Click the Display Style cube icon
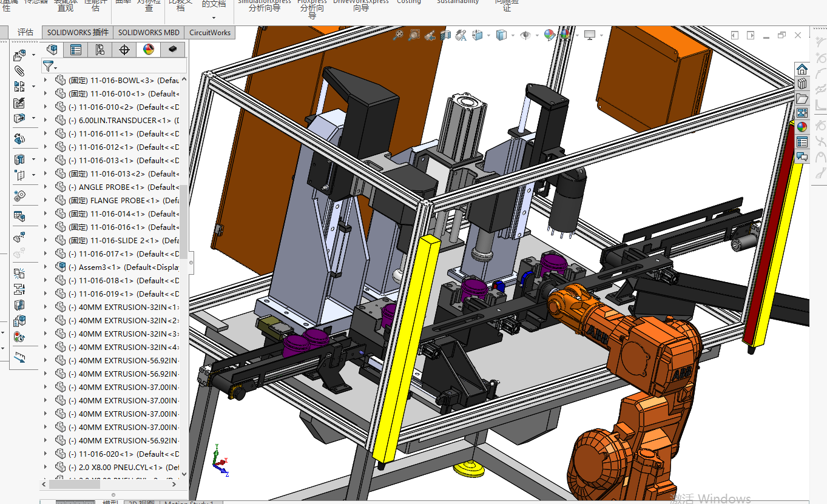 501,35
